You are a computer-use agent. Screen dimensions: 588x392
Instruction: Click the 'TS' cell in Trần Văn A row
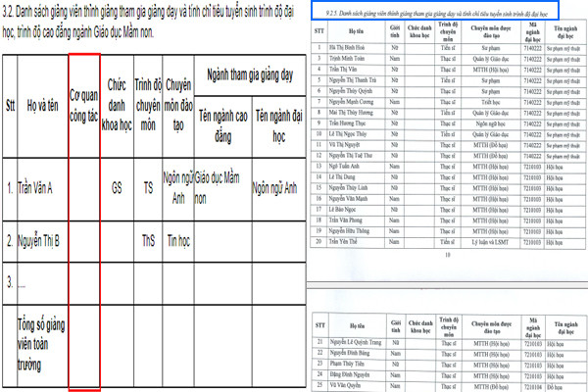148,188
